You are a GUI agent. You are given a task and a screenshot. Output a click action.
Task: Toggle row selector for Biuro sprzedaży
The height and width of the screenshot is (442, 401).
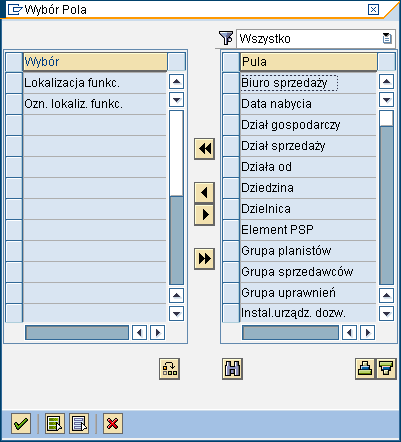[231, 83]
